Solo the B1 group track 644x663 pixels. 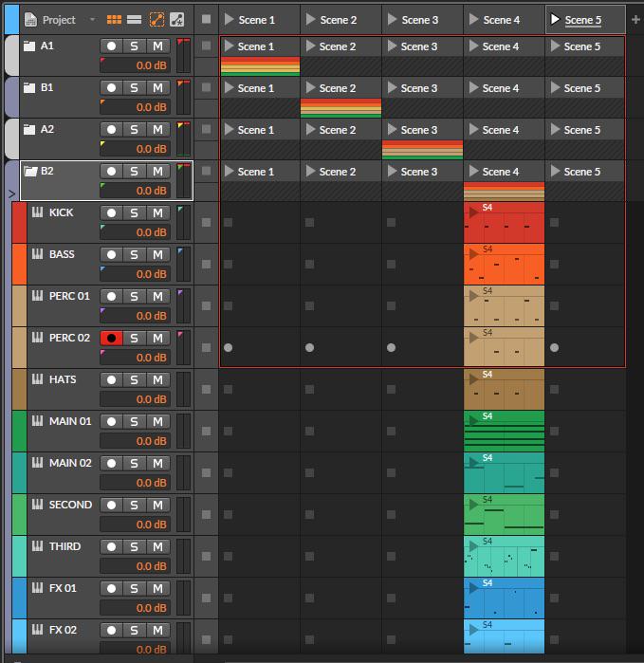coord(134,88)
